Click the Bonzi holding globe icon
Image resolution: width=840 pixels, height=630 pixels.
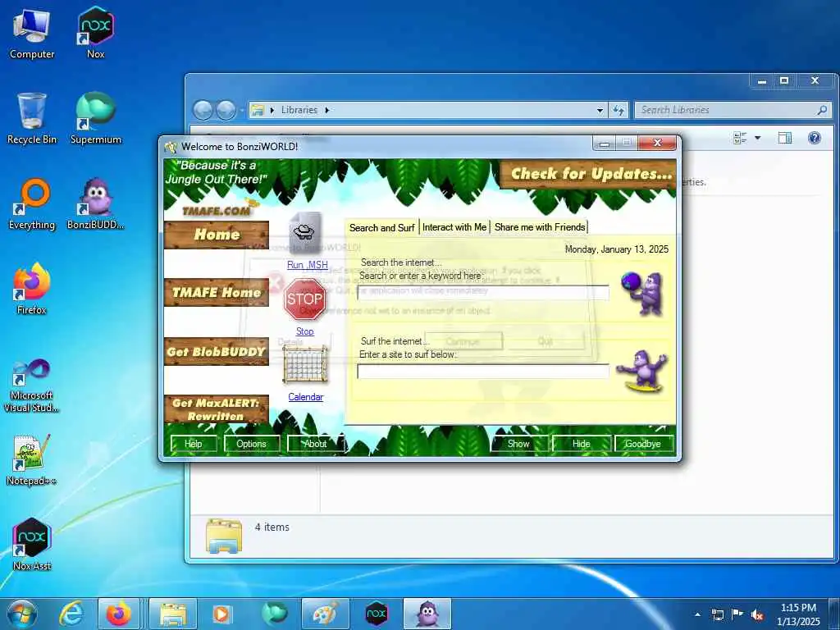643,293
